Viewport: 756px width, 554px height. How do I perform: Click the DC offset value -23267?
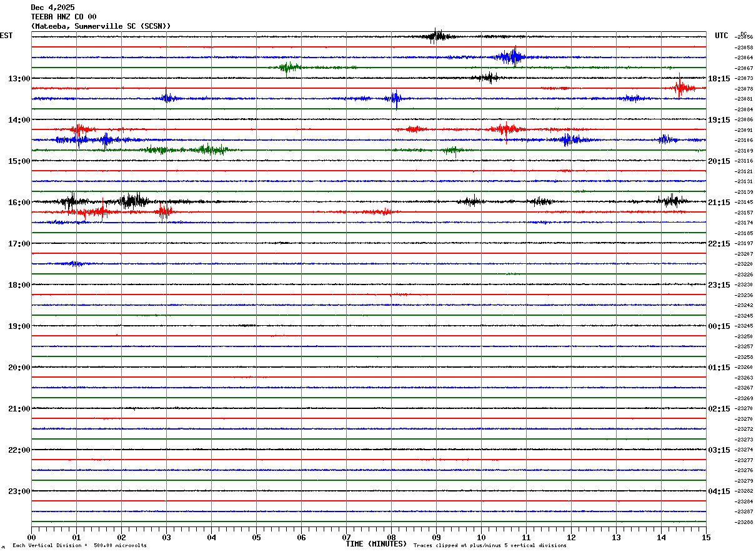point(744,388)
